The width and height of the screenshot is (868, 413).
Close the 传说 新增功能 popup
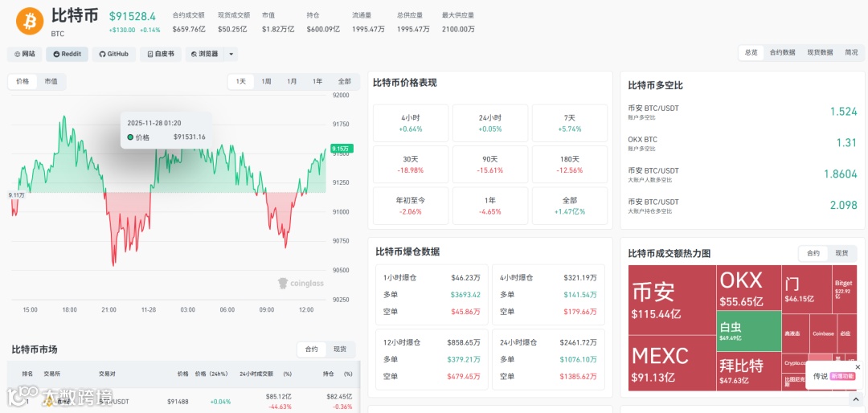(858, 367)
